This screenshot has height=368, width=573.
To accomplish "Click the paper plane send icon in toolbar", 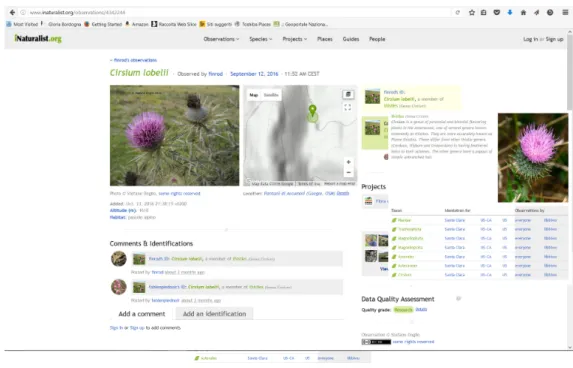I will pyautogui.click(x=536, y=12).
